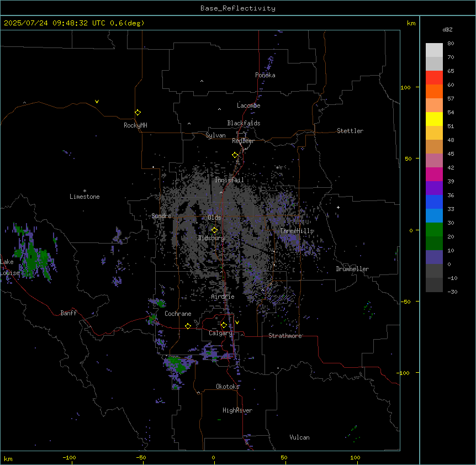
Task: Pick the green 20-30 dBZ legend swatch
Action: pyautogui.click(x=434, y=230)
